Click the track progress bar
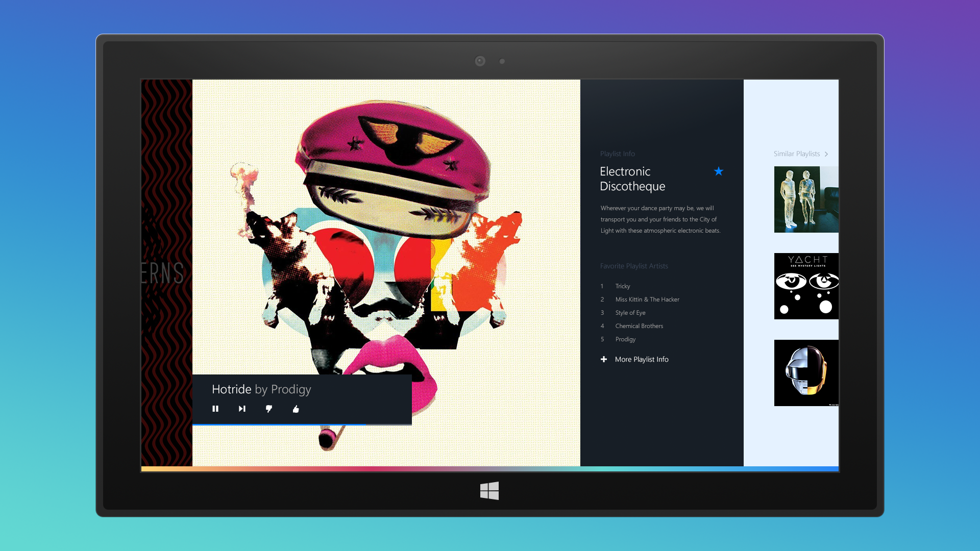The width and height of the screenshot is (980, 551). (302, 424)
